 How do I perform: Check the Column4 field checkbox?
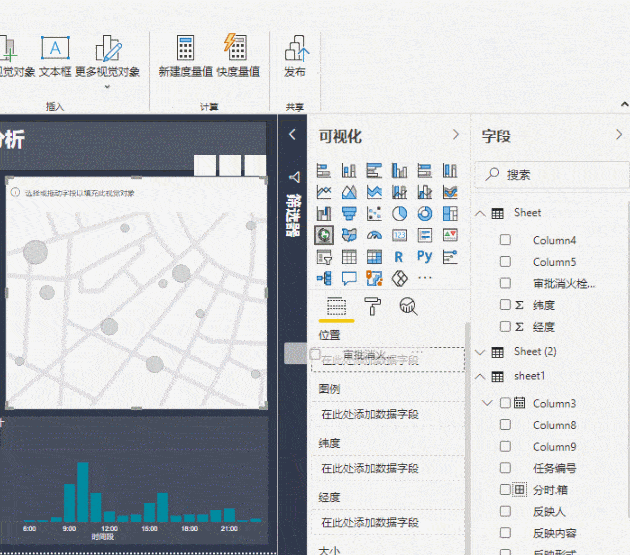click(505, 240)
